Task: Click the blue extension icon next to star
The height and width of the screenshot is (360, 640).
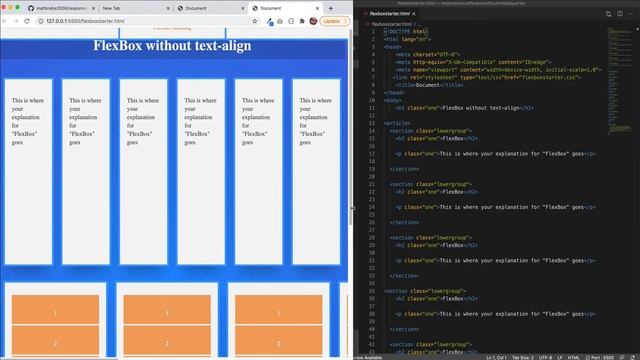Action: pos(270,22)
